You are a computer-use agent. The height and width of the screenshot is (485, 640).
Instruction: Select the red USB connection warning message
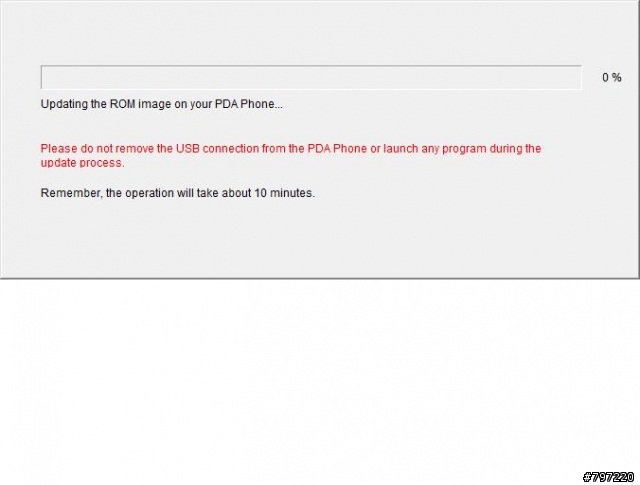pyautogui.click(x=291, y=156)
